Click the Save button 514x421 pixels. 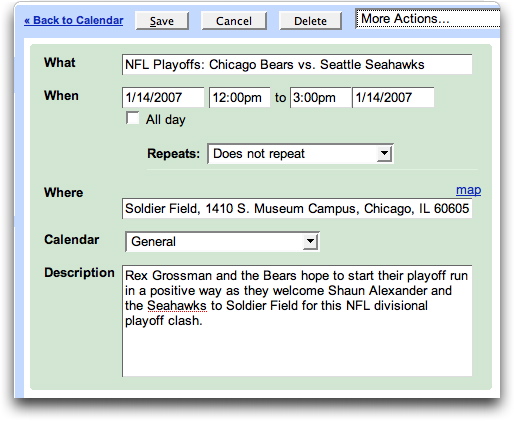coord(162,21)
